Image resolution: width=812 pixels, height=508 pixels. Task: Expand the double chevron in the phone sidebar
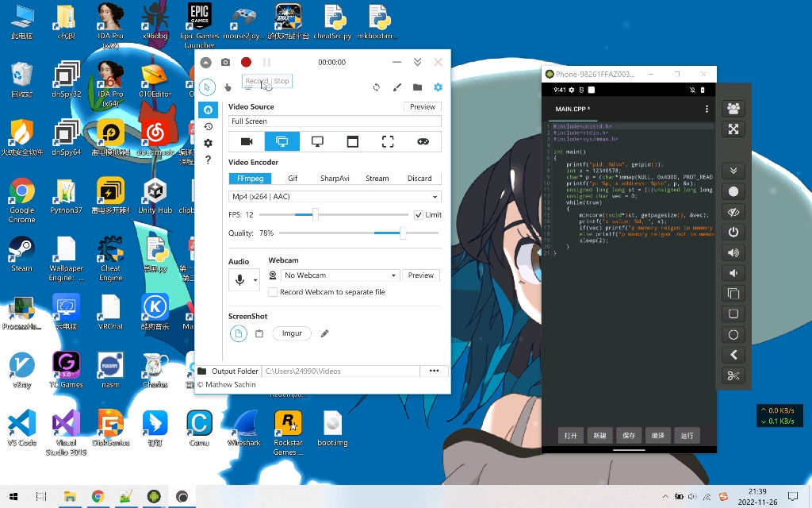pyautogui.click(x=733, y=171)
